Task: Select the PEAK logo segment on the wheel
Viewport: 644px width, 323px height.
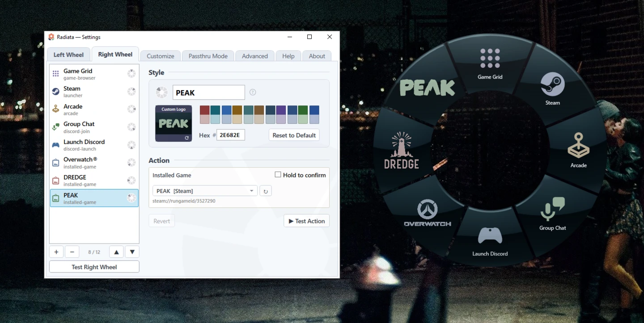Action: pos(428,88)
